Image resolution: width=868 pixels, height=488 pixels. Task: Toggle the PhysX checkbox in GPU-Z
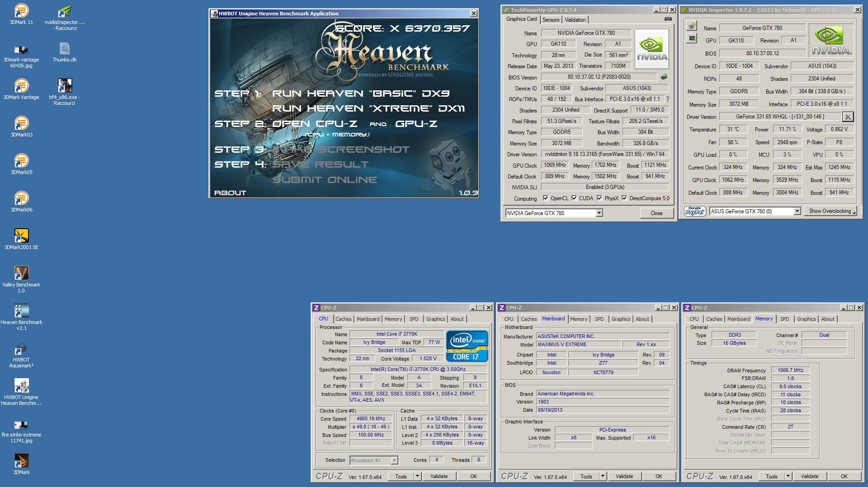pyautogui.click(x=599, y=198)
